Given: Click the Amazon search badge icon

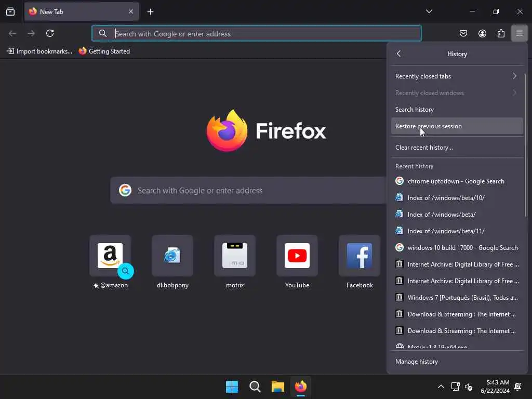Looking at the screenshot, I should point(126,271).
